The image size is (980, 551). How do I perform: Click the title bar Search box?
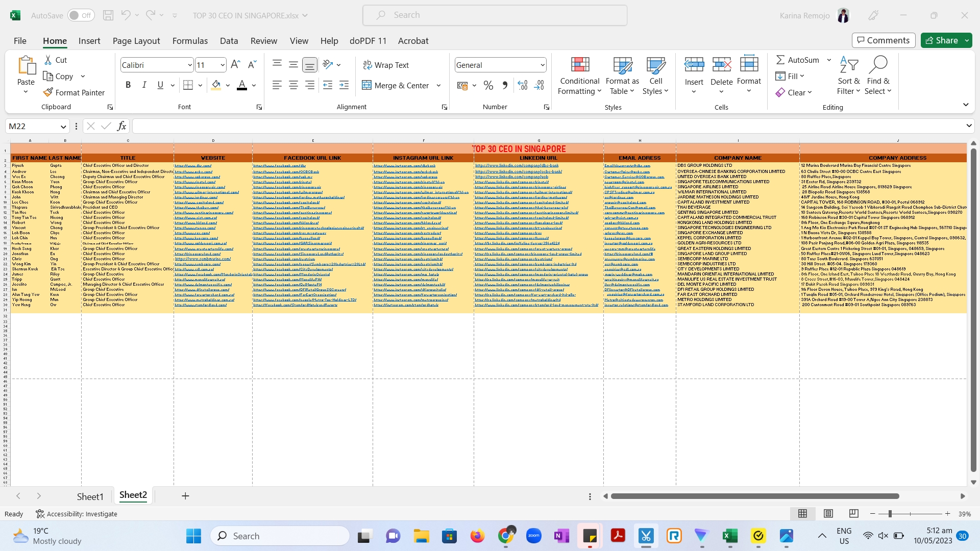click(x=495, y=15)
